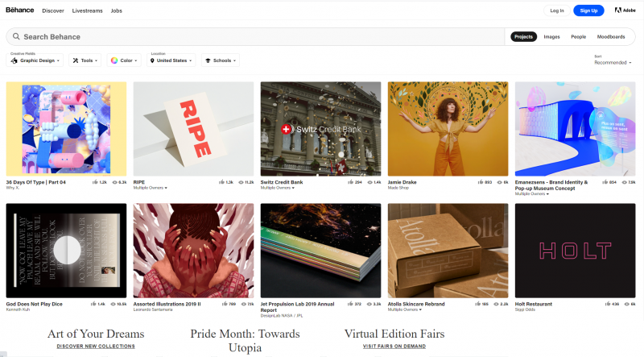644x357 pixels.
Task: Expand Multiple Owners under RIPE
Action: (x=150, y=188)
